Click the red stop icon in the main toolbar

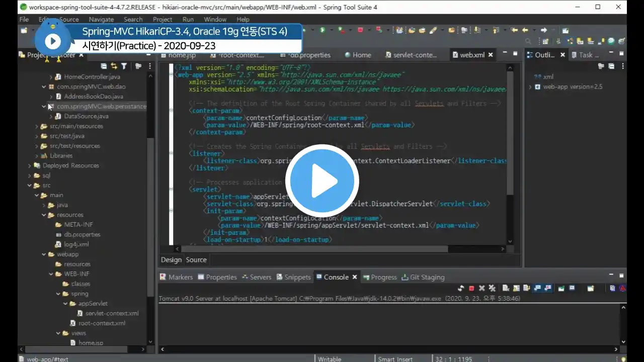tap(360, 30)
